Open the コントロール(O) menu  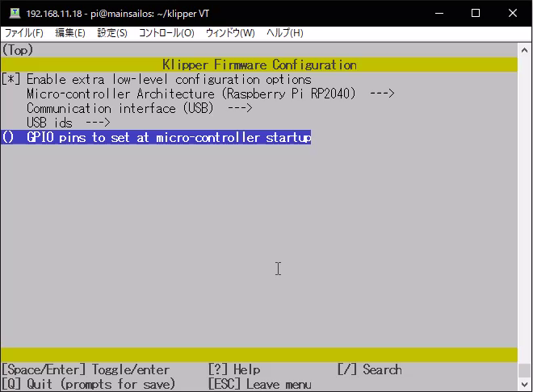(x=166, y=33)
